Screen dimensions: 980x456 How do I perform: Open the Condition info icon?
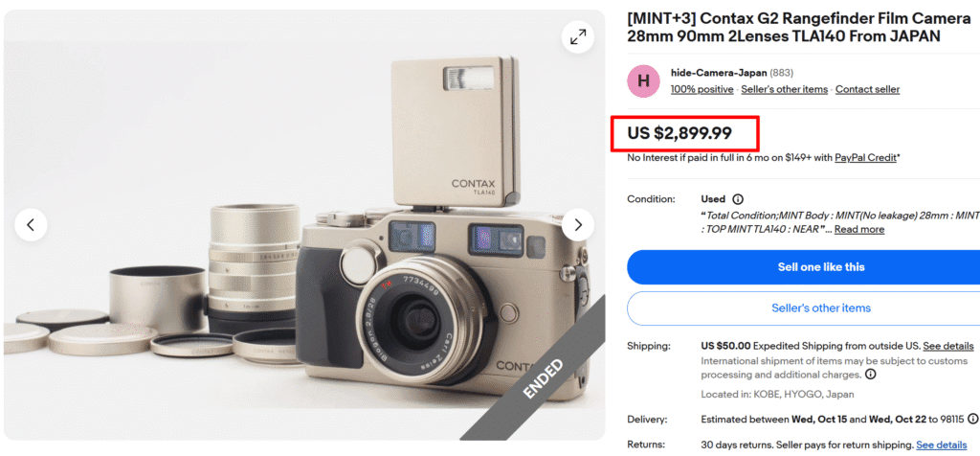(737, 199)
